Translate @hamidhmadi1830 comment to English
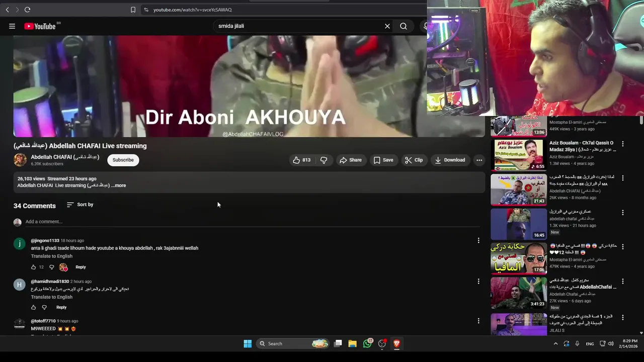Viewport: 644px width, 362px height. pyautogui.click(x=52, y=297)
